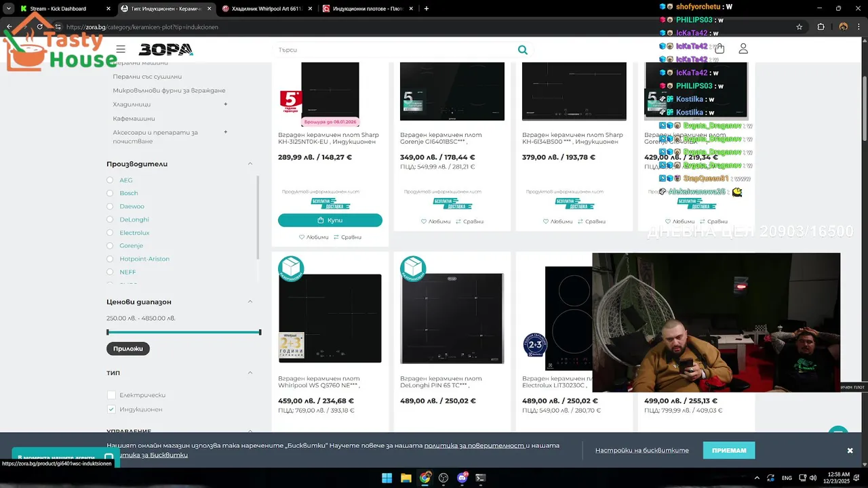
Task: Open the hamburger menu beside the Зора logo
Action: pos(121,49)
